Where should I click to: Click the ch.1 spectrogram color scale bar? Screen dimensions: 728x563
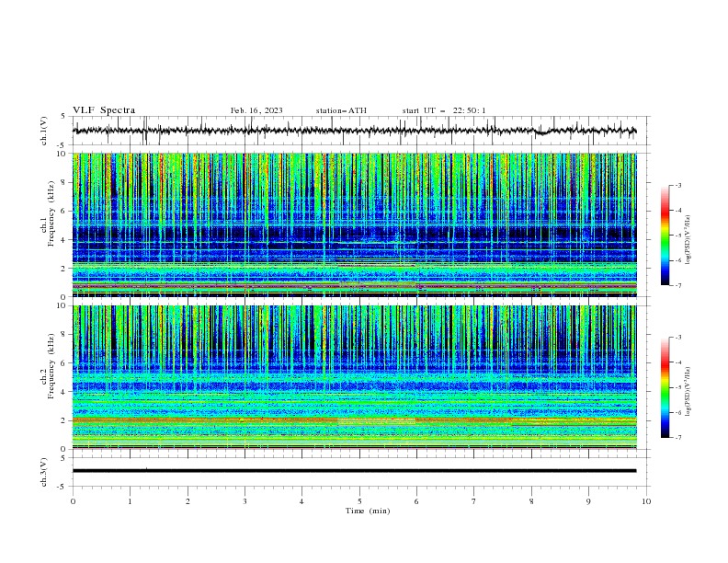coord(665,235)
